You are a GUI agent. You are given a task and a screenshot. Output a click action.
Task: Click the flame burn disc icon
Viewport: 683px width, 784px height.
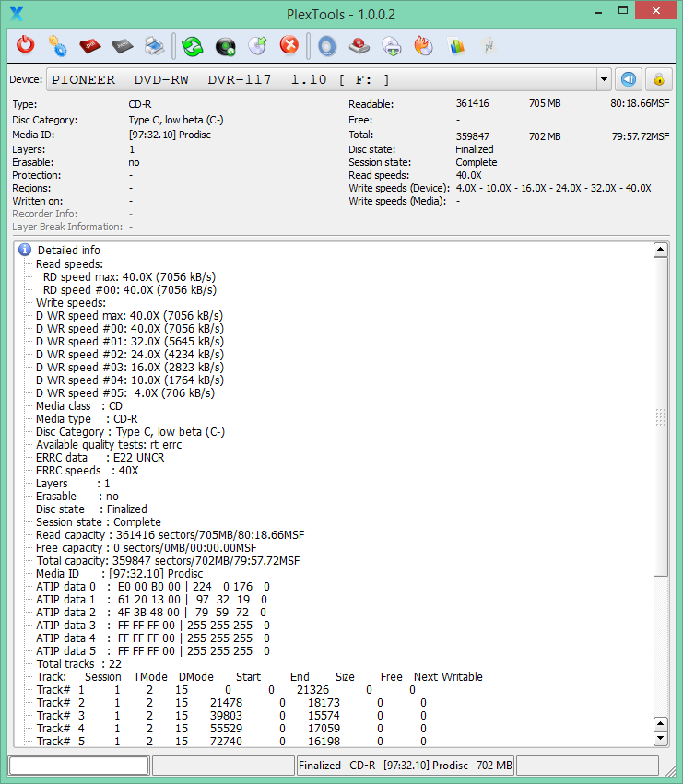coord(423,45)
